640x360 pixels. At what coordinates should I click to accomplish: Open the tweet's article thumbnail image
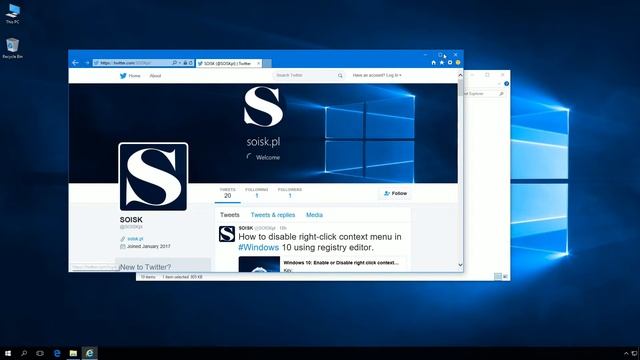[x=259, y=264]
